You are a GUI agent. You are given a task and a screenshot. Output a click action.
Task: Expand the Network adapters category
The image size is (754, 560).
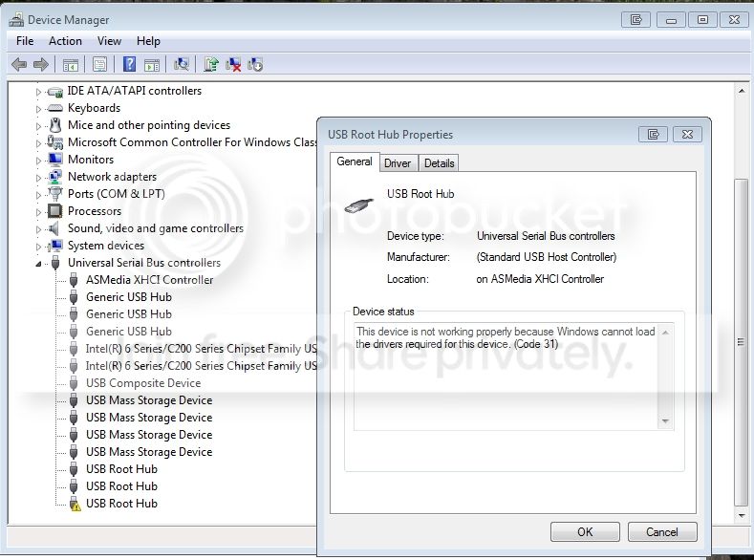pyautogui.click(x=38, y=178)
